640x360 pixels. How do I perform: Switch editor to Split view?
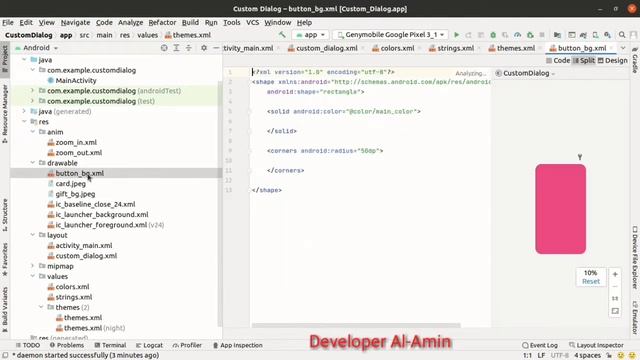coord(584,60)
